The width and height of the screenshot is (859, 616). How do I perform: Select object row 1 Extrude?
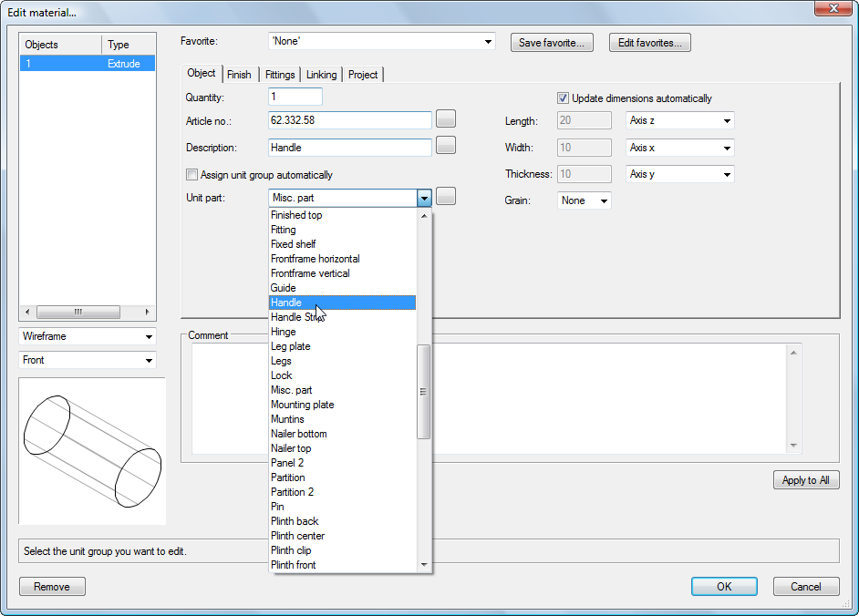pyautogui.click(x=88, y=64)
